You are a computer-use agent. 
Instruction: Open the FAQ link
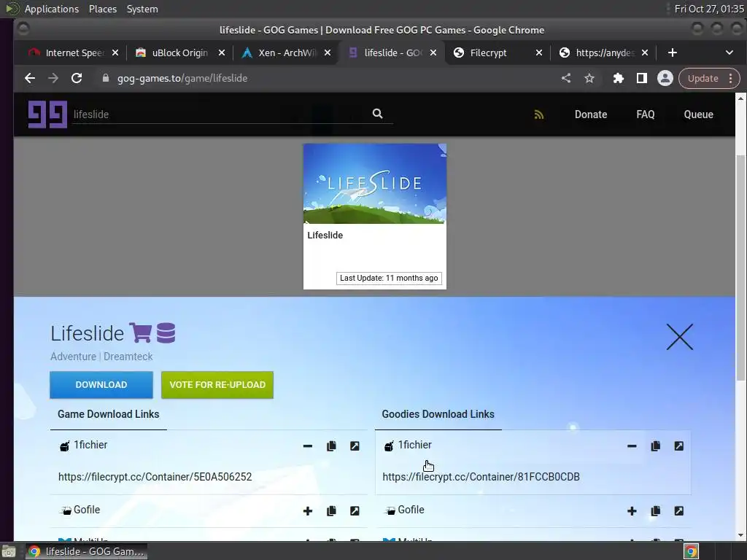[x=645, y=114]
